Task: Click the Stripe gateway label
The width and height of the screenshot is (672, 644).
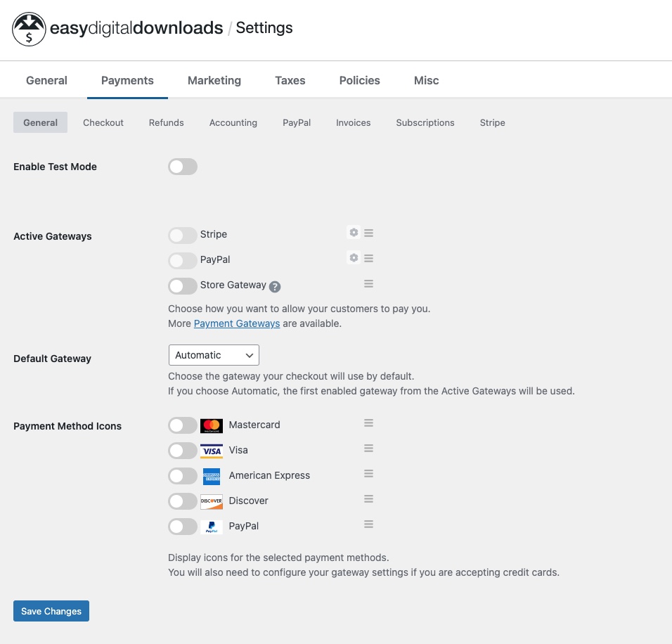Action: pos(214,234)
